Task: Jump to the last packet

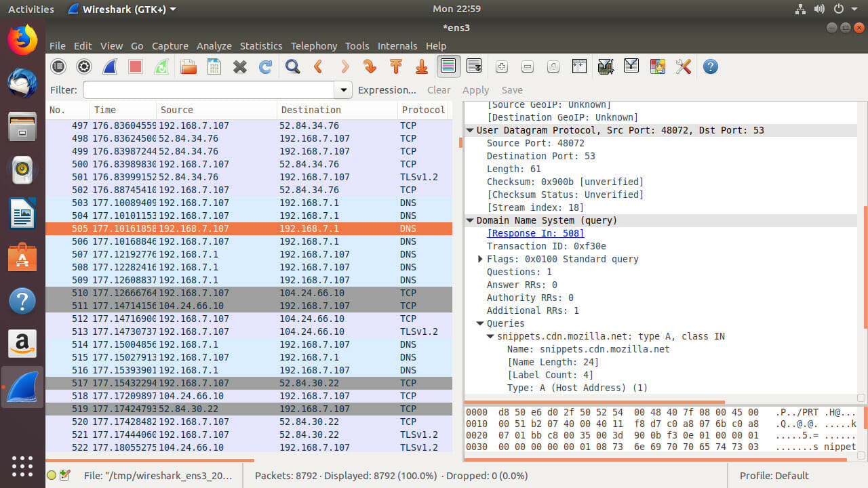Action: point(421,66)
